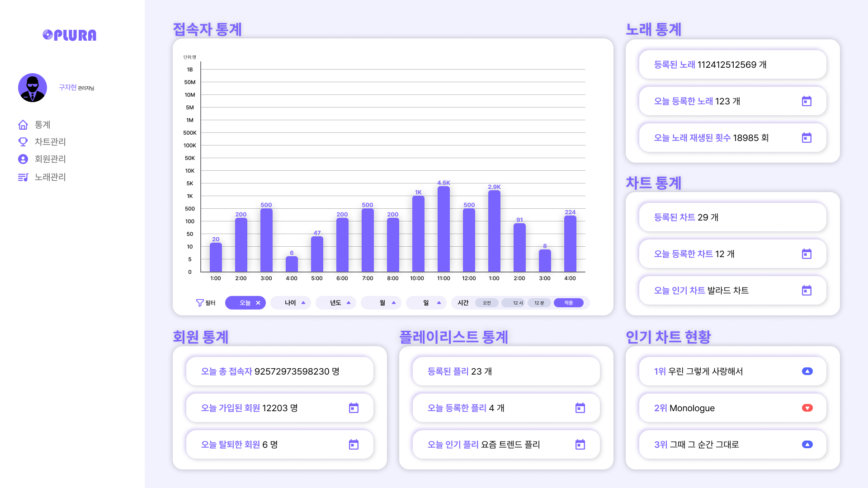This screenshot has width=868, height=488.
Task: Expand the 월 filter dropdown
Action: tap(394, 303)
